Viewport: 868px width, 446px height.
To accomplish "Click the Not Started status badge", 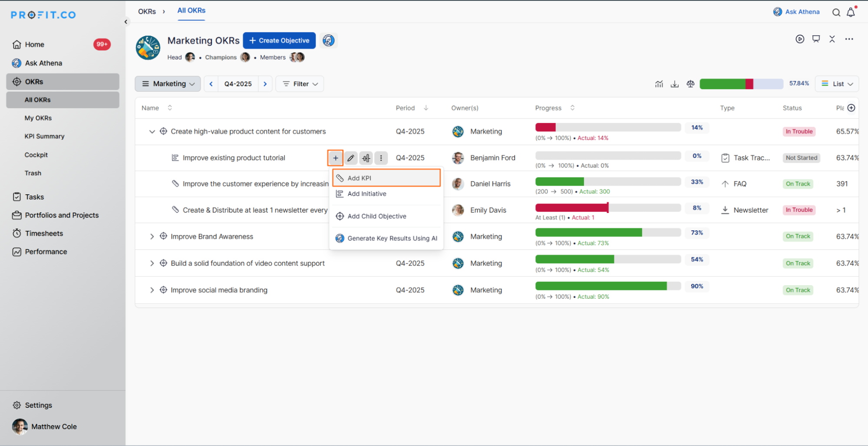I will click(801, 158).
